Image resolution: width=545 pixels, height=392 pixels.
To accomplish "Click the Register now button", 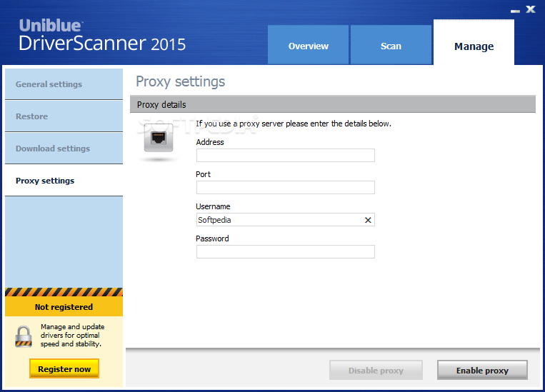I will point(64,368).
